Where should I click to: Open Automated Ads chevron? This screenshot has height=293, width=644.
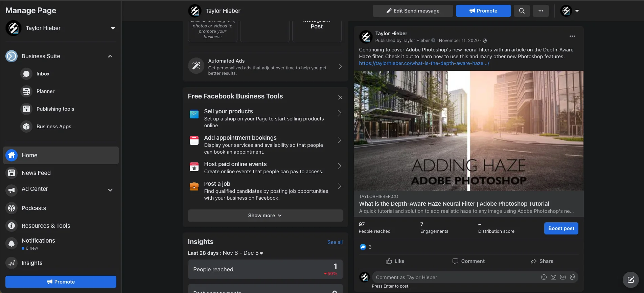tap(340, 67)
